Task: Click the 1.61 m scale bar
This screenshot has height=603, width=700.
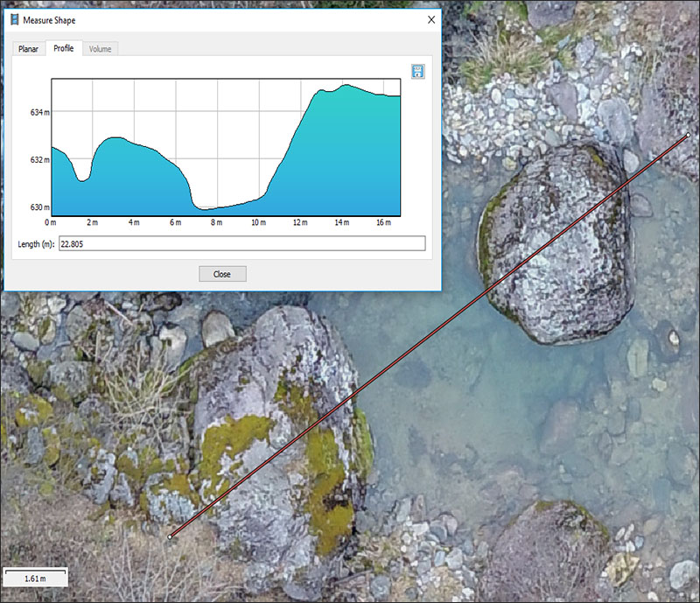Action: tap(35, 577)
